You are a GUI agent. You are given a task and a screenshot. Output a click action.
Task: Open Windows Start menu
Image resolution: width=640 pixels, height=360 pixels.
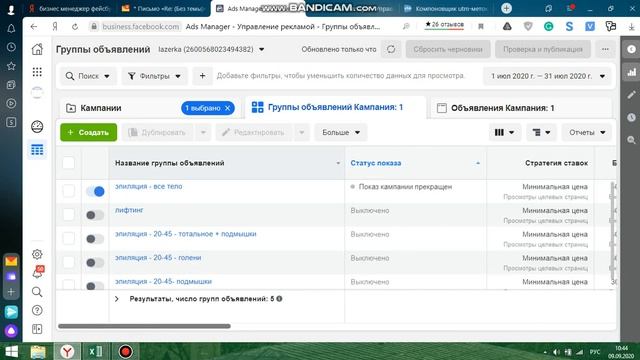[11, 351]
